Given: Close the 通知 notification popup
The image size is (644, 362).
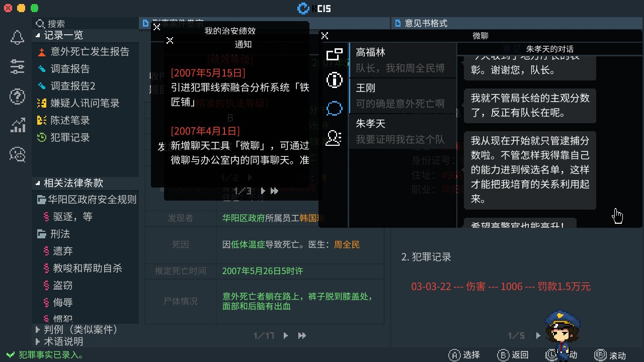Looking at the screenshot, I should [170, 40].
